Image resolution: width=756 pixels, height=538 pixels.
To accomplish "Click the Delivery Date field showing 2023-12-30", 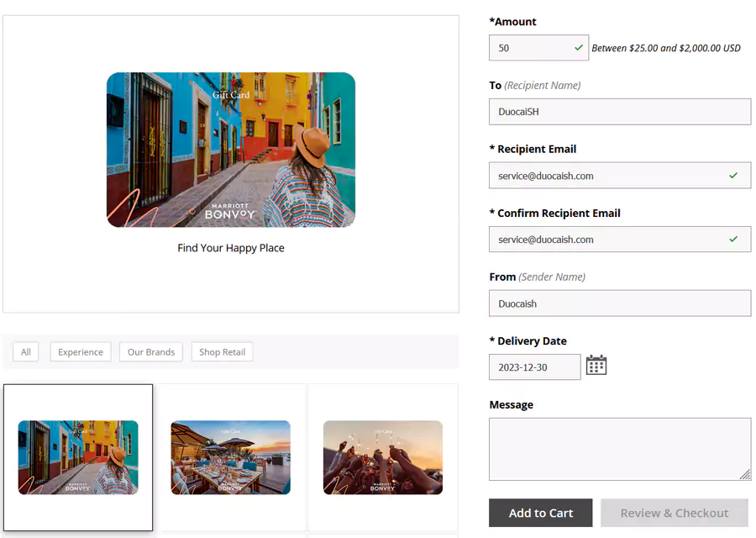I will 534,367.
